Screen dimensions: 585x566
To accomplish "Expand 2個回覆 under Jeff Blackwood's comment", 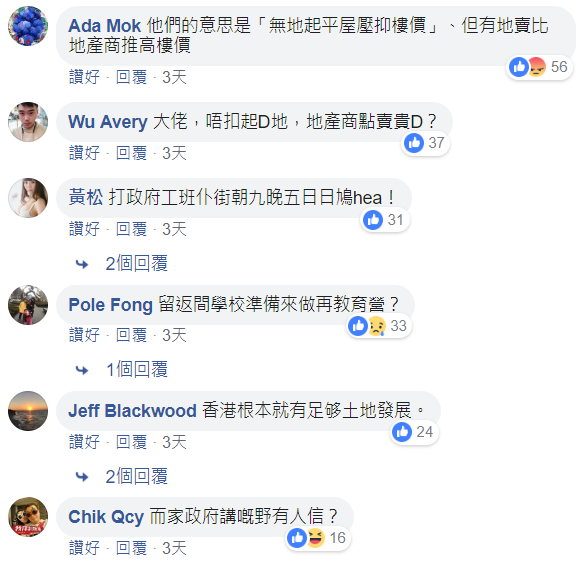I will point(137,476).
